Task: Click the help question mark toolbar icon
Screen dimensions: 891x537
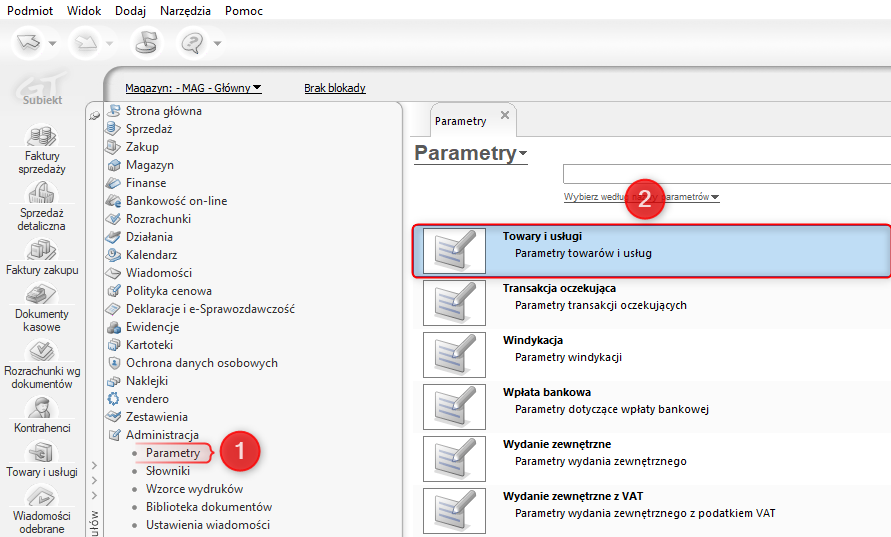Action: coord(194,43)
